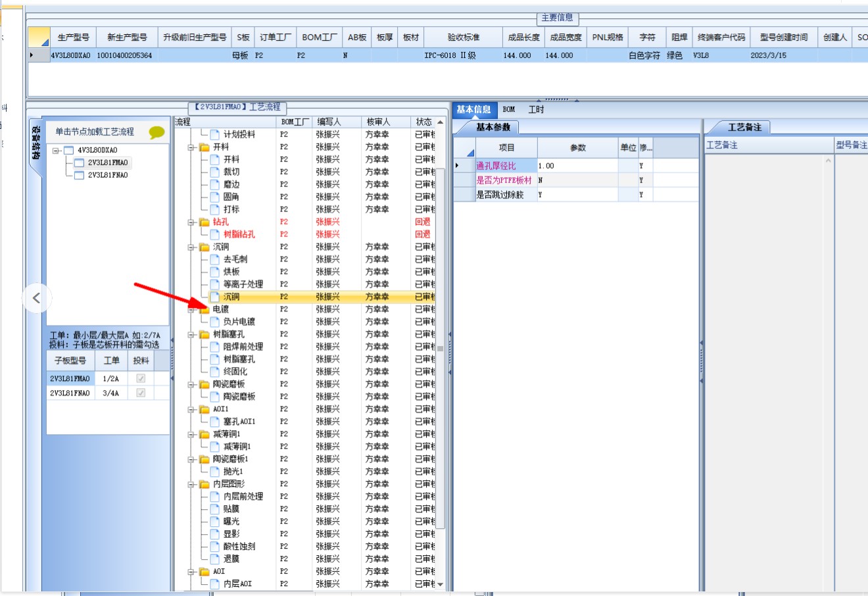This screenshot has height=596, width=868.
Task: Click the 树脂塞孔 folder icon
Action: coord(205,335)
